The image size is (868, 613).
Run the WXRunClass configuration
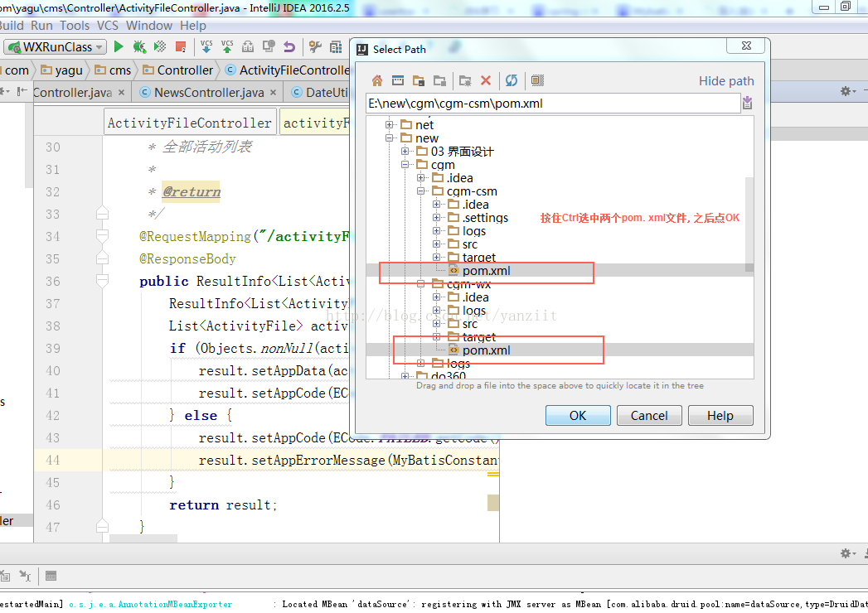tap(118, 47)
